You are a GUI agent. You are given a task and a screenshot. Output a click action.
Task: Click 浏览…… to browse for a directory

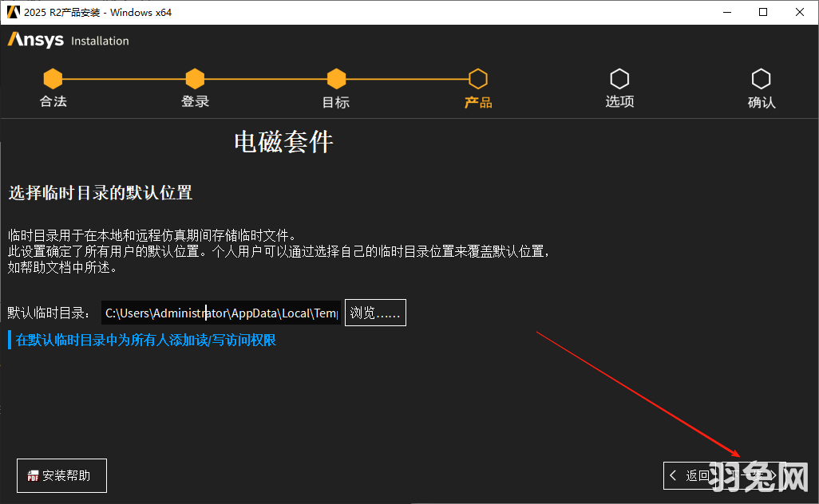(x=374, y=313)
